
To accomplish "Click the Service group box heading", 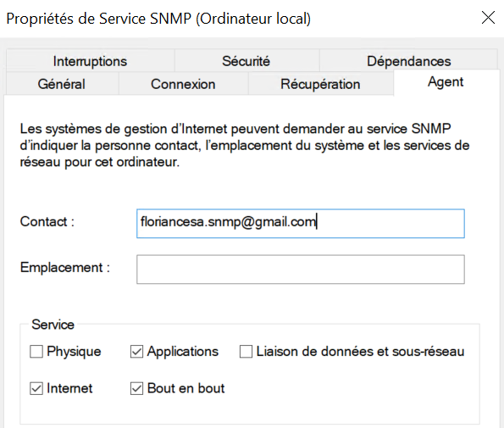I will [x=53, y=325].
